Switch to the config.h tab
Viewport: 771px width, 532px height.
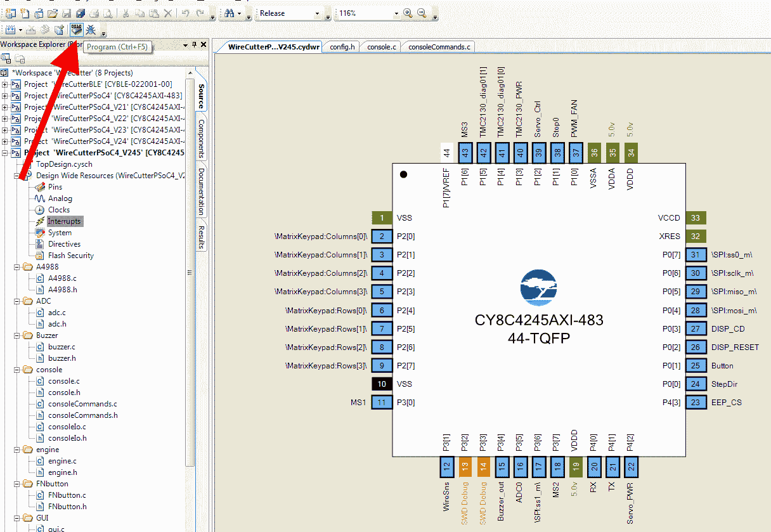[x=342, y=47]
